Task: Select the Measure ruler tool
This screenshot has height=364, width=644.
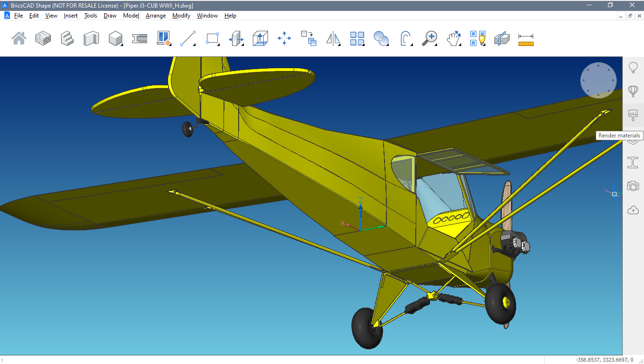Action: [526, 38]
